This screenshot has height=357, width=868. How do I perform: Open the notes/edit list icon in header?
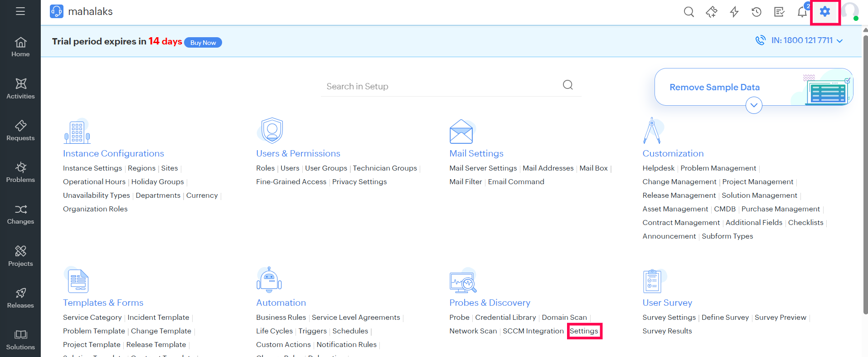[779, 12]
